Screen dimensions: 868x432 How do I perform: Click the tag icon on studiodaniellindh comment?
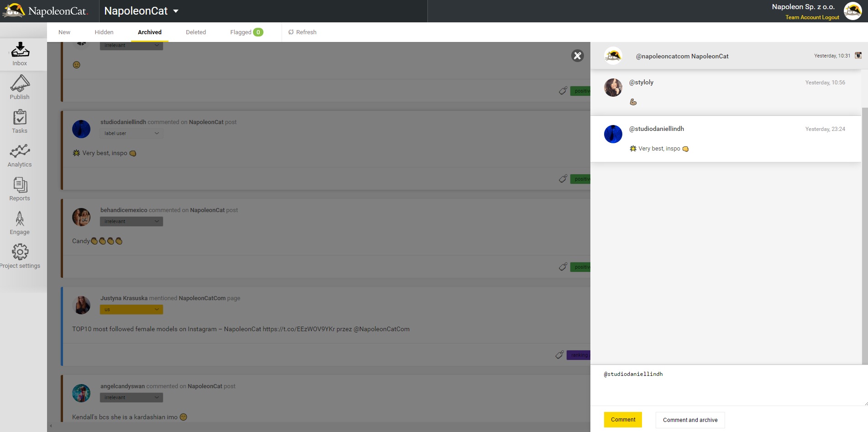click(x=563, y=179)
